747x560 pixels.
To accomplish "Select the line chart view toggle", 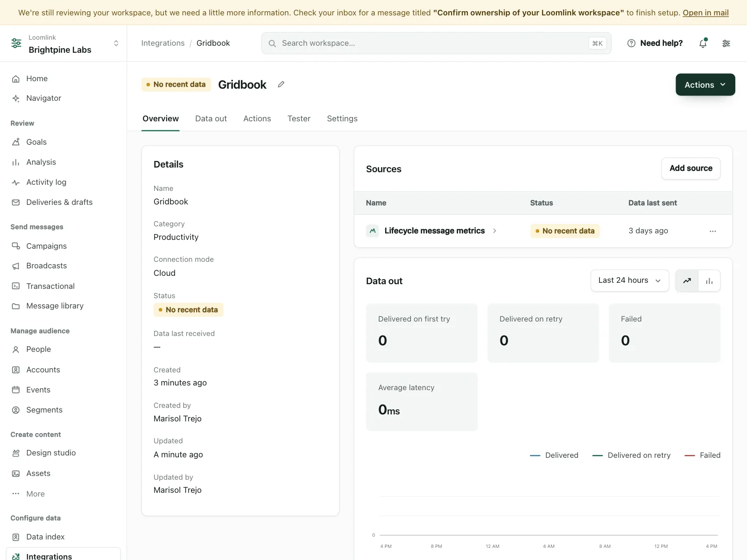I will click(687, 281).
